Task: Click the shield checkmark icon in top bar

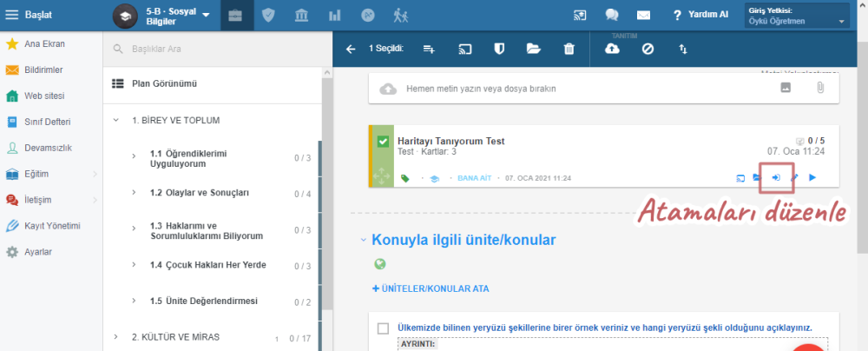Action: click(268, 16)
